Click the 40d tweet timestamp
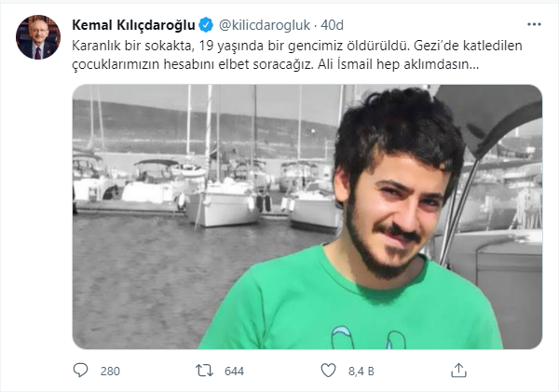 [x=332, y=25]
